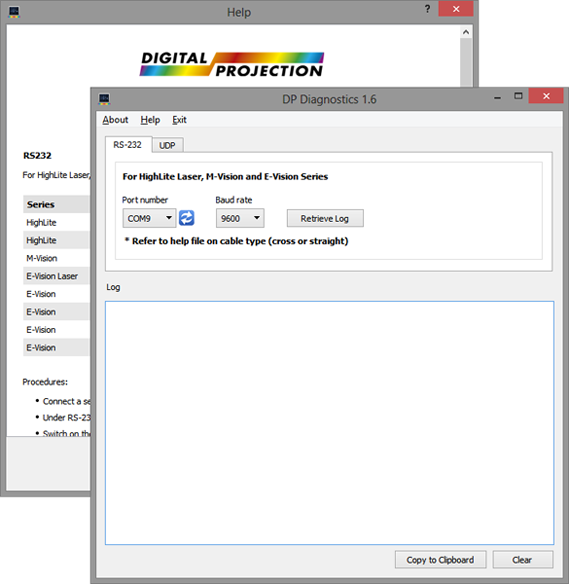569x584 pixels.
Task: Open the Port number COM9 dropdown
Action: (x=149, y=218)
